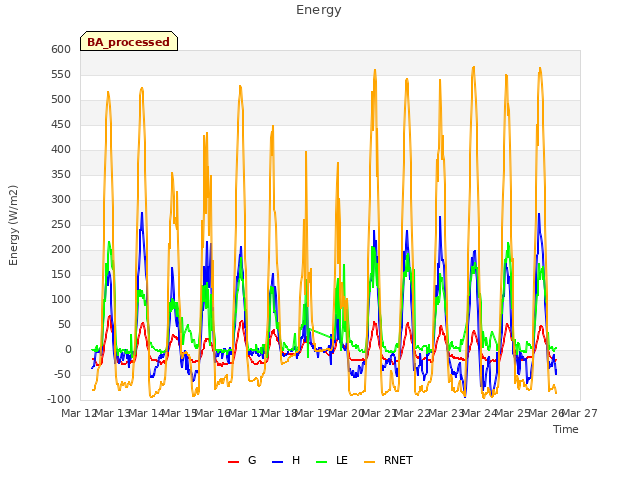Click the green LE legend color marker

click(322, 462)
